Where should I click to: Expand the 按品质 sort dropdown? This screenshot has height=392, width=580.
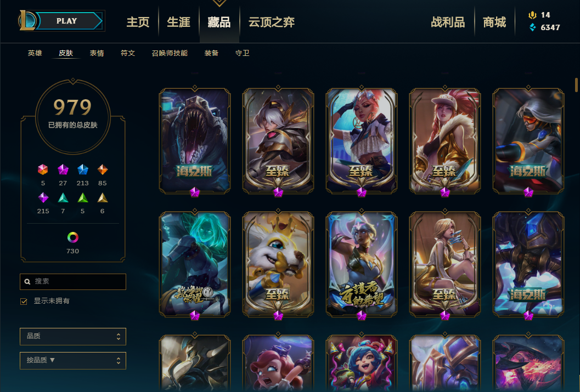[73, 360]
